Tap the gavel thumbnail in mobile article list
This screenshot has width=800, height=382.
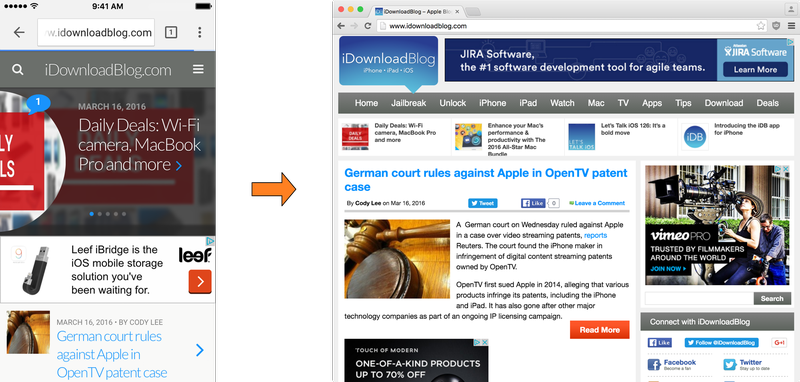pos(29,332)
